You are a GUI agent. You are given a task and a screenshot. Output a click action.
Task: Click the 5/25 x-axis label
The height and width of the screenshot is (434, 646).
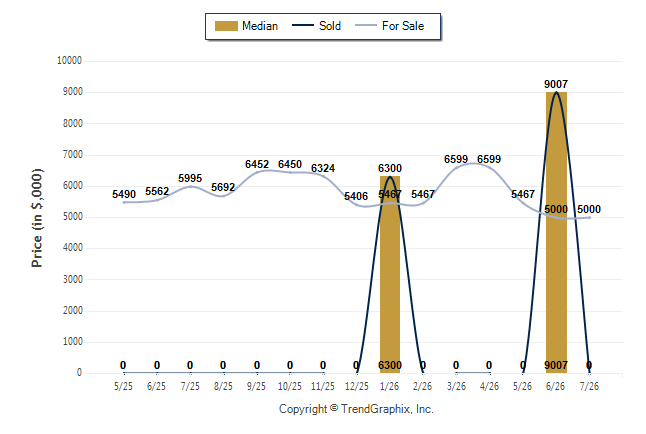point(123,387)
